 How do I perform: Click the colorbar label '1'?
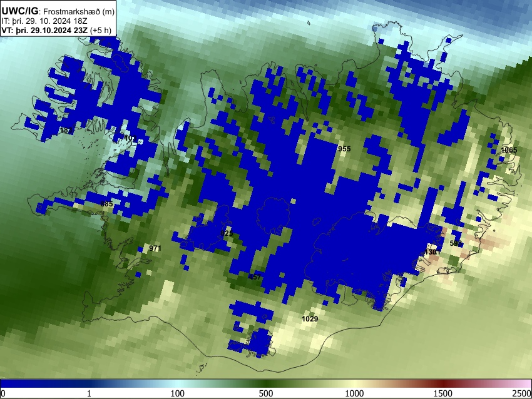[89, 393]
